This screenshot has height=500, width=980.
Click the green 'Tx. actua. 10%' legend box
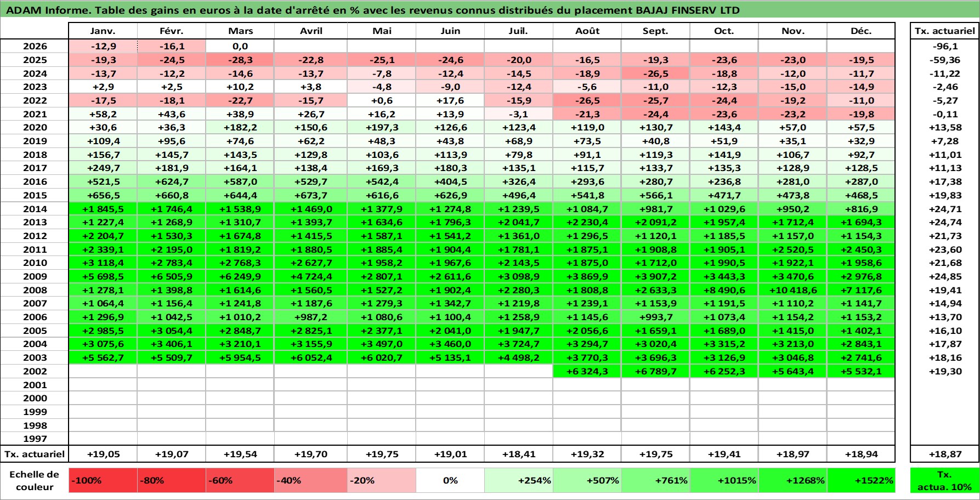point(944,480)
